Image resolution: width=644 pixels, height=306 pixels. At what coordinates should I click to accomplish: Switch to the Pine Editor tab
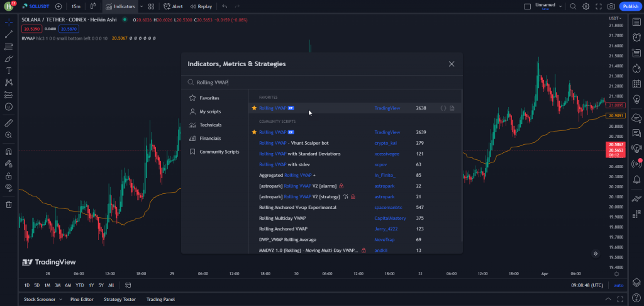(82, 299)
